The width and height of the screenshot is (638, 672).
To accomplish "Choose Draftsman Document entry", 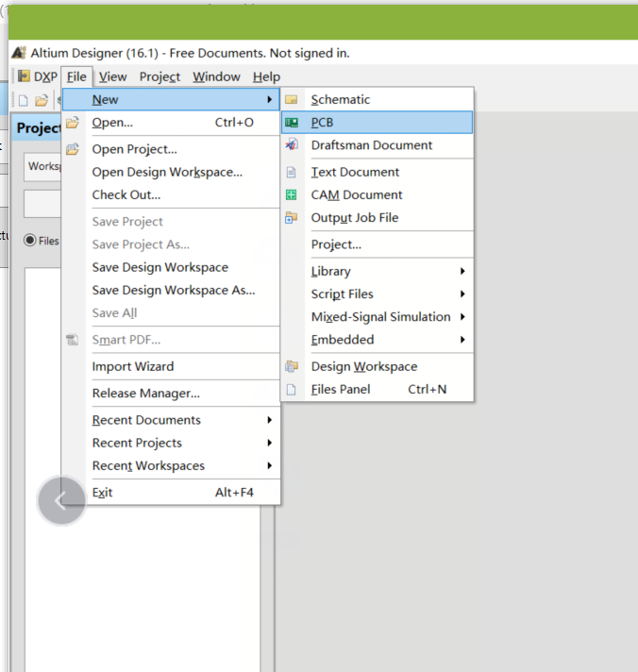I will 378,145.
